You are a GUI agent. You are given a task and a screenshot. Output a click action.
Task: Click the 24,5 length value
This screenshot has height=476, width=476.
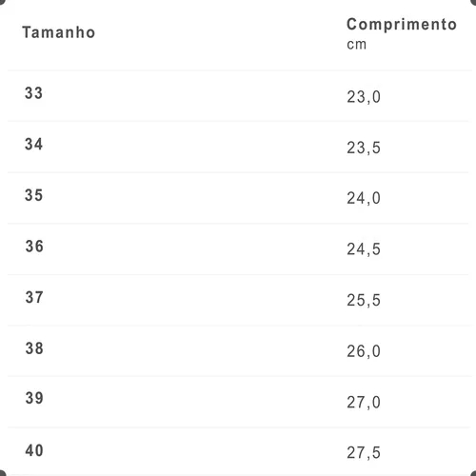(x=364, y=249)
